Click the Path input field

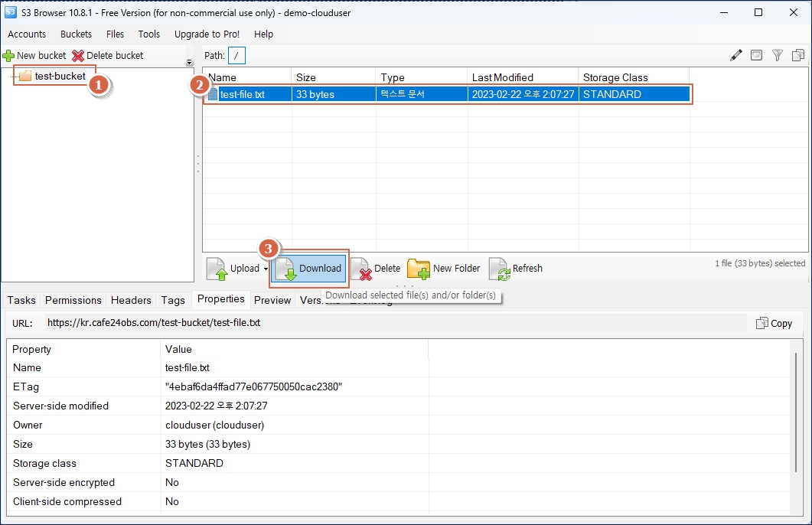(236, 55)
